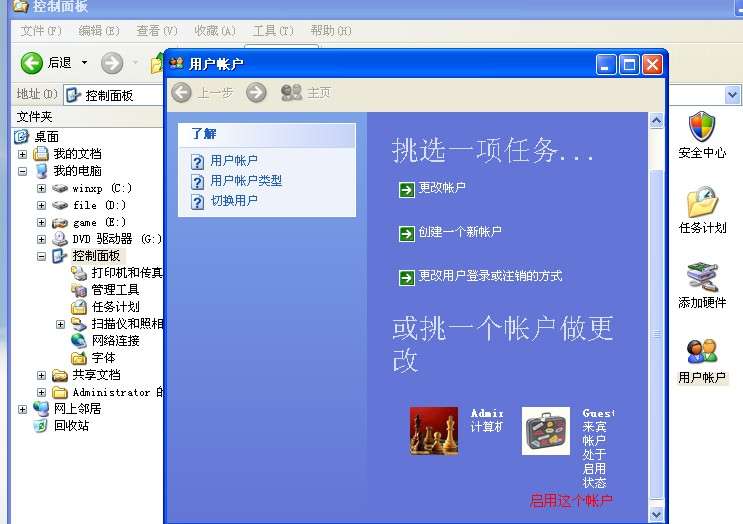Screen dimensions: 743x524
Task: Open the 收藏 menu
Action: pyautogui.click(x=215, y=31)
